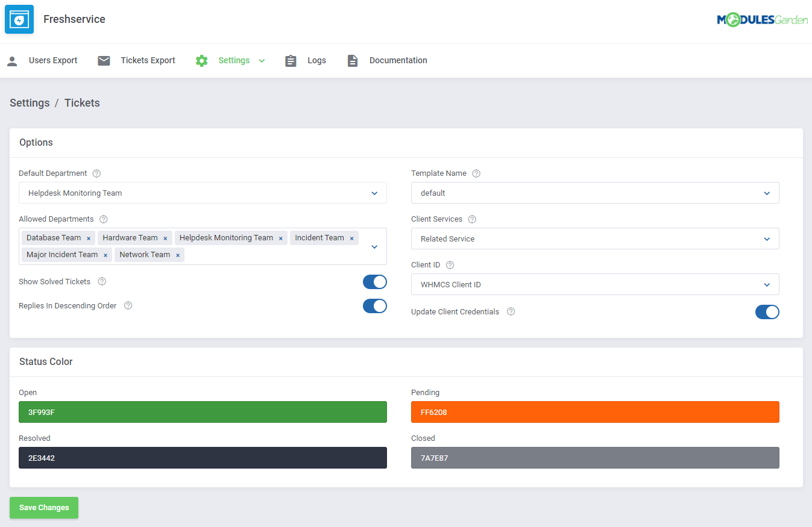This screenshot has height=527, width=812.
Task: Toggle Show Solved Tickets switch
Action: pyautogui.click(x=374, y=282)
